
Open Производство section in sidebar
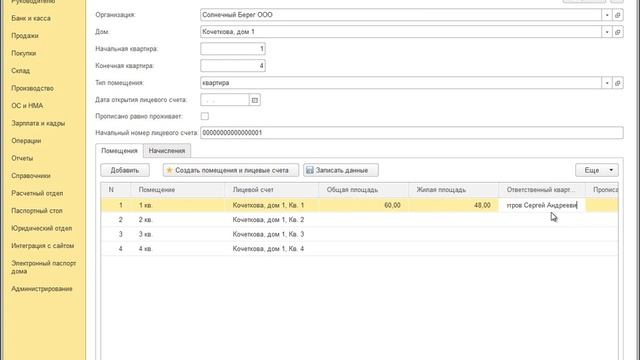33,89
